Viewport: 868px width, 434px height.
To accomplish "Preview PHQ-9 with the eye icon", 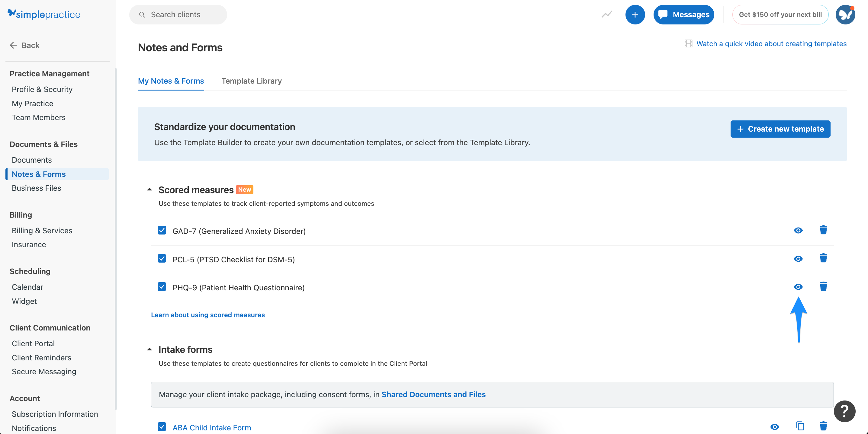I will click(x=798, y=287).
